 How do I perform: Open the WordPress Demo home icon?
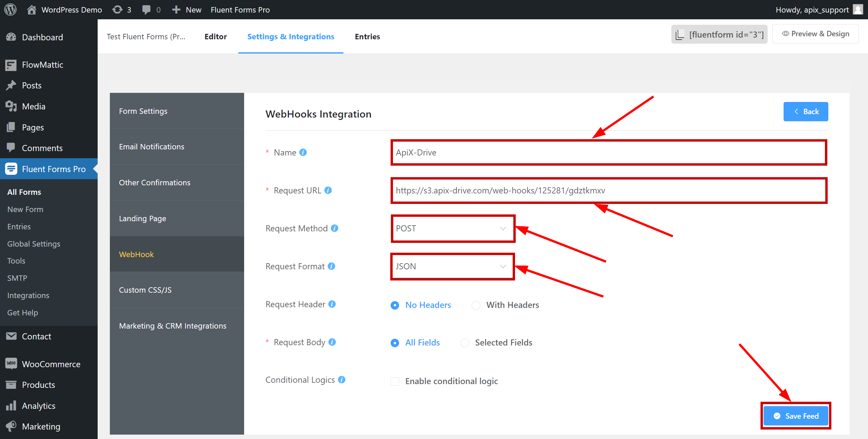click(32, 9)
